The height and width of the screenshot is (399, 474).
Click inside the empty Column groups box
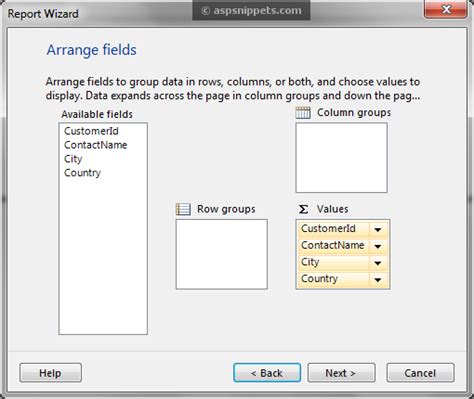click(x=341, y=158)
